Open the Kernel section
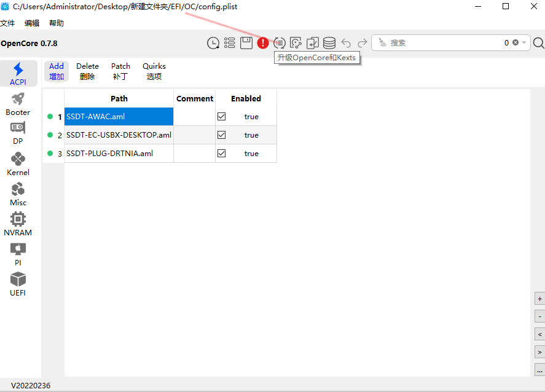This screenshot has height=392, width=545. (x=18, y=164)
